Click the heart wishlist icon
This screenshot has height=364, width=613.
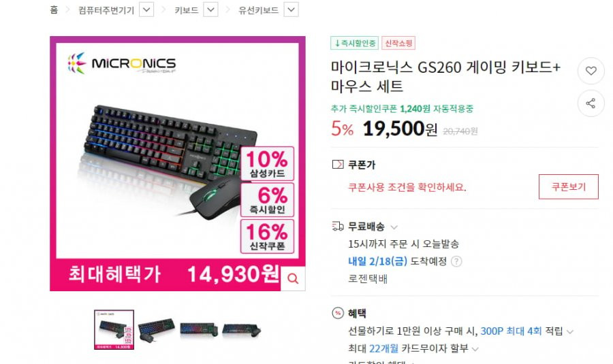[591, 71]
